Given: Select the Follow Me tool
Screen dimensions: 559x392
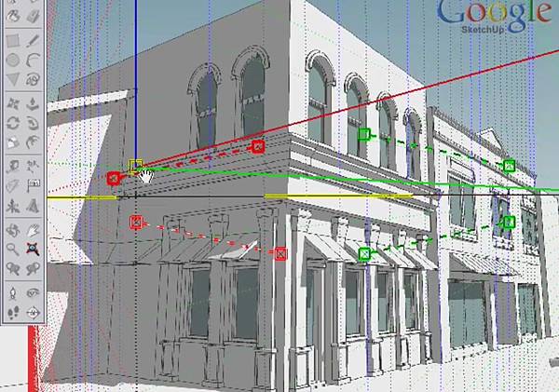Looking at the screenshot, I should 33,123.
